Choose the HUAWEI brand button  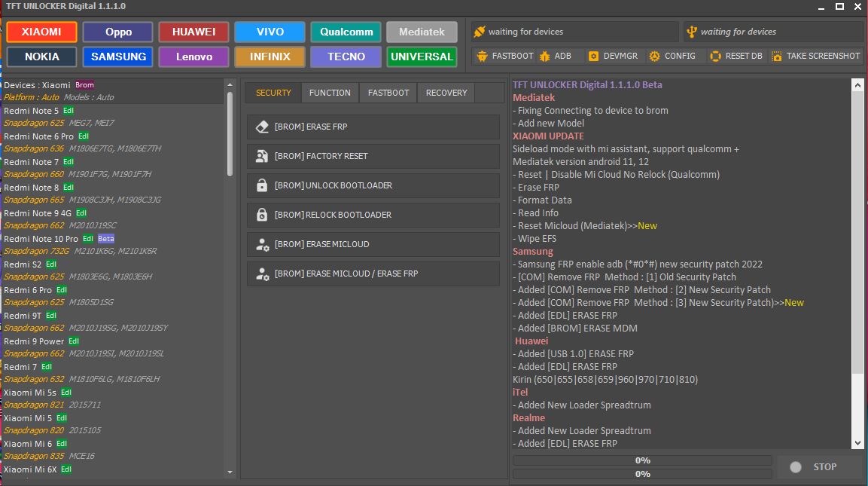[x=193, y=32]
